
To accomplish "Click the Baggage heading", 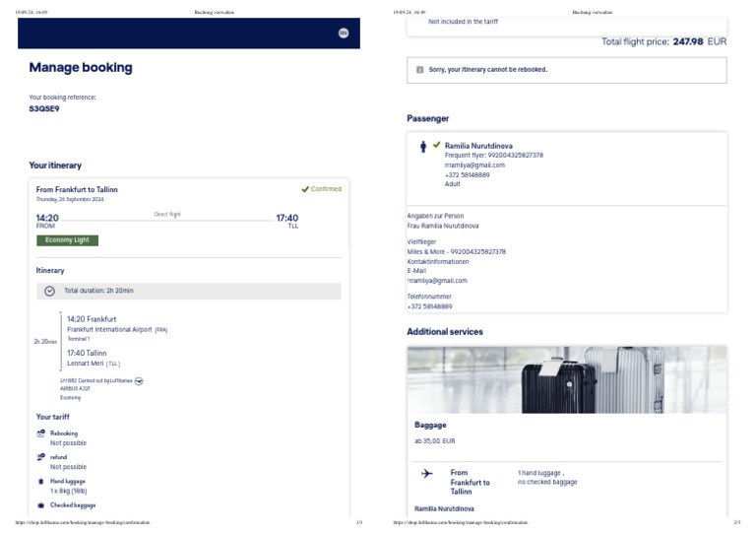I will [x=430, y=425].
